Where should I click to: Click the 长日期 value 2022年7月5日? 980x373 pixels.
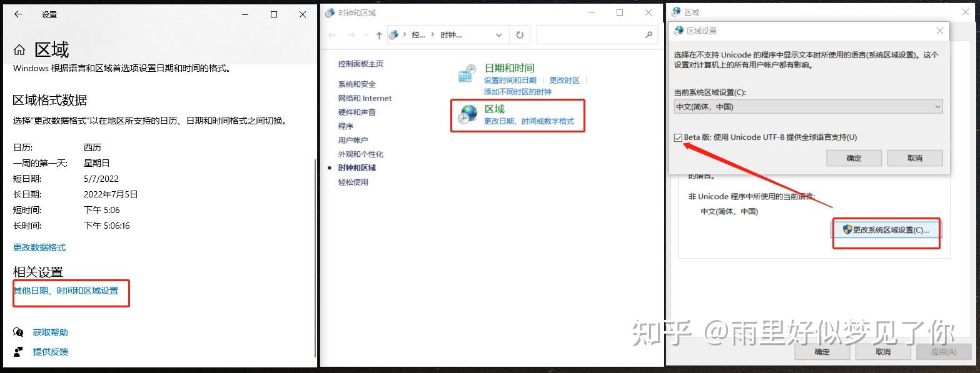111,194
